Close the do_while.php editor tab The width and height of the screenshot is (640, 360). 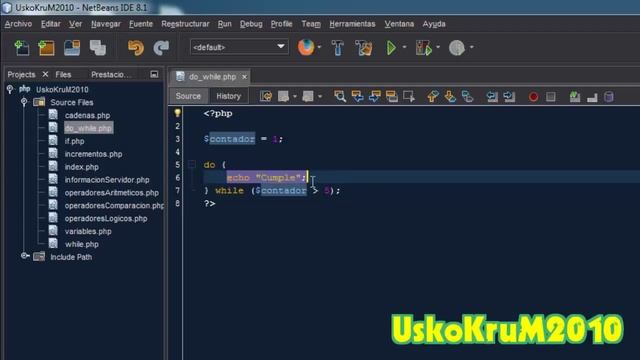coord(244,77)
